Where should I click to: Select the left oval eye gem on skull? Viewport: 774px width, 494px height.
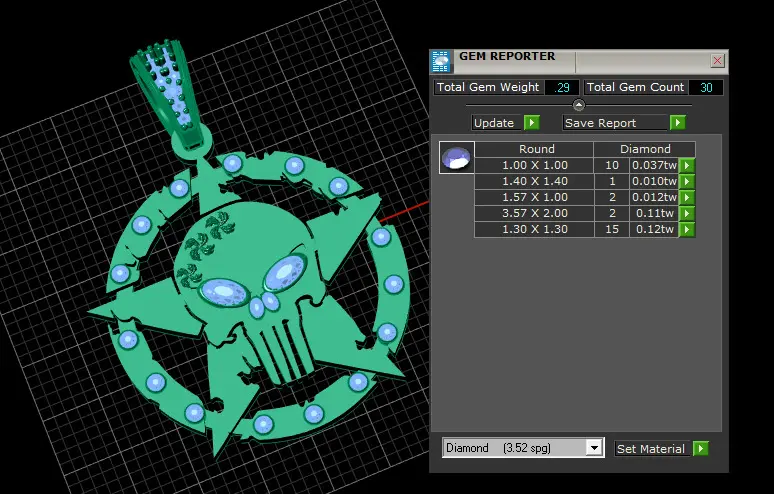coord(223,292)
